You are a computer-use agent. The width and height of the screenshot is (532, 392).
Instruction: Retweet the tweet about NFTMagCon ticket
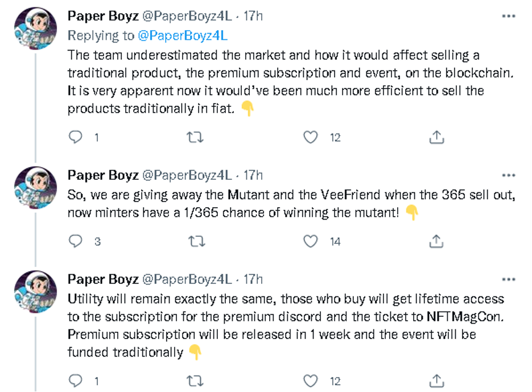coord(195,381)
